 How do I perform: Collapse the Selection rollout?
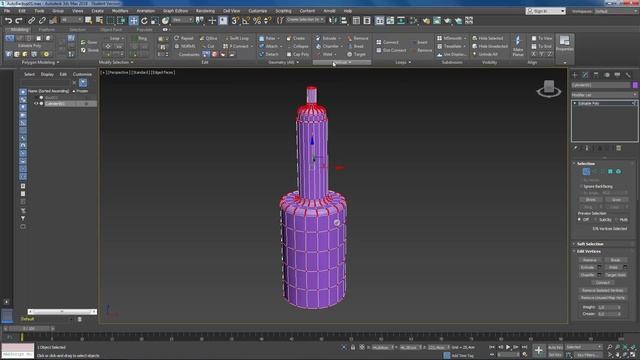coord(586,164)
